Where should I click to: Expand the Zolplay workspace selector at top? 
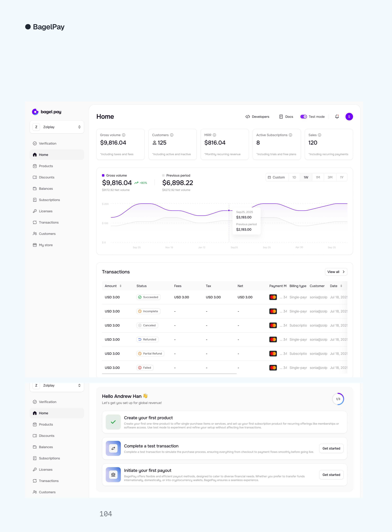point(57,127)
